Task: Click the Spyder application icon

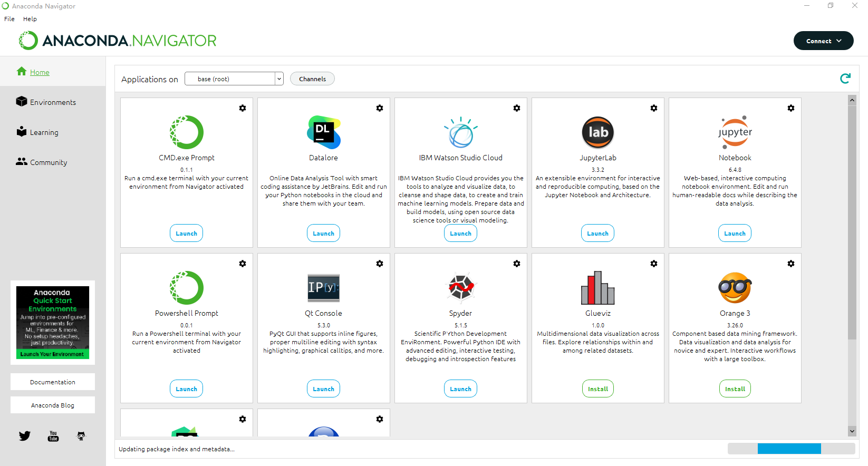Action: tap(460, 288)
